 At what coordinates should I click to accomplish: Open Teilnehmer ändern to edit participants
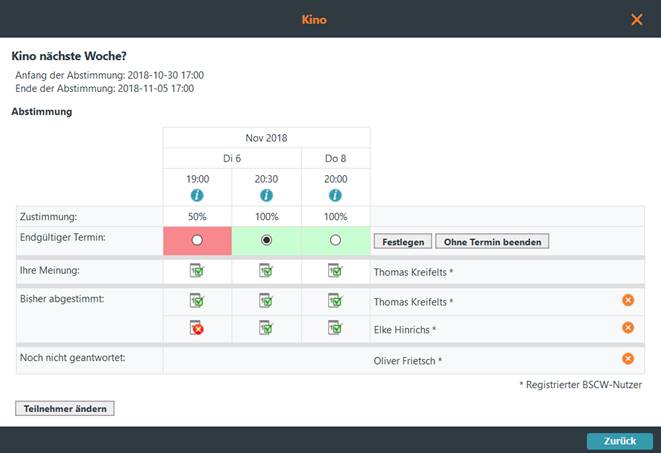point(65,408)
